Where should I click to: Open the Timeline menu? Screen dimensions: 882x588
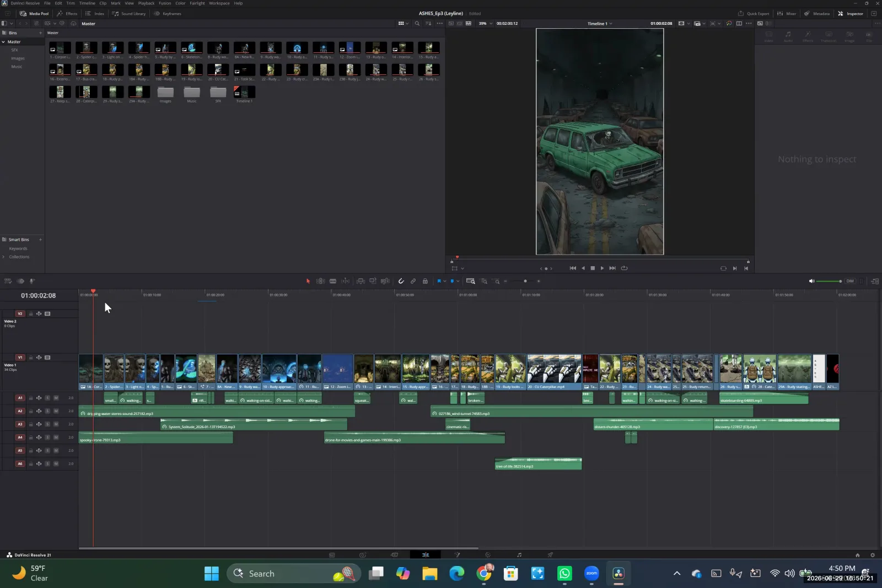point(87,3)
